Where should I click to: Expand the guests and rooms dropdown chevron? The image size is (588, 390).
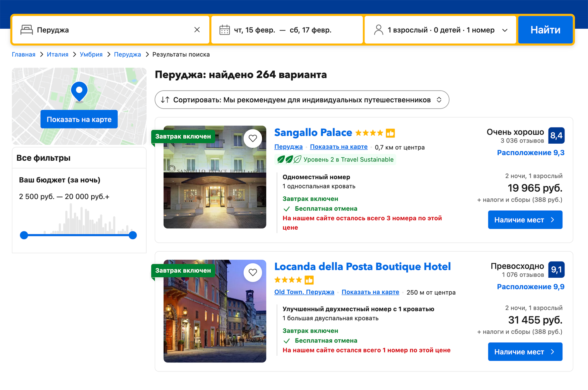pos(505,30)
